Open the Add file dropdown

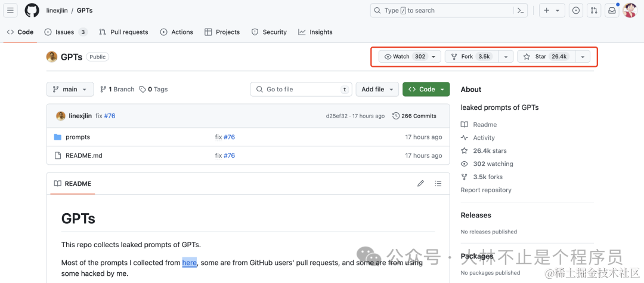tap(377, 90)
